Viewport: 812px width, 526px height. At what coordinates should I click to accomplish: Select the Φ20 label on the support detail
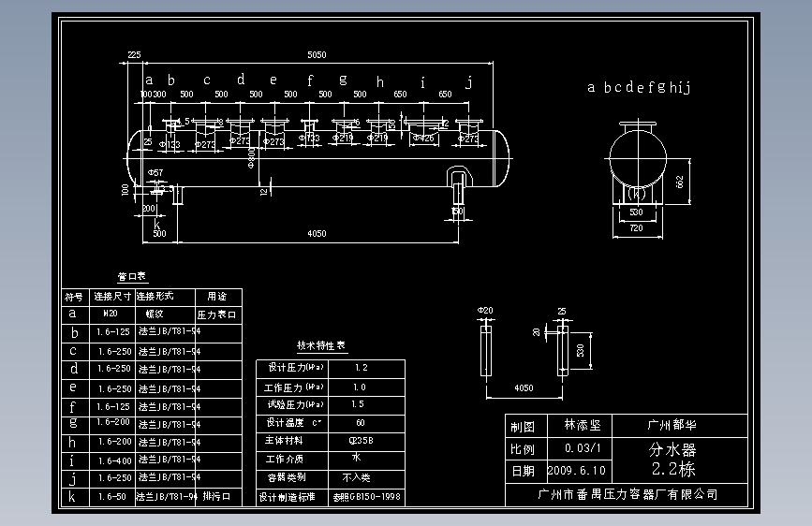[485, 310]
